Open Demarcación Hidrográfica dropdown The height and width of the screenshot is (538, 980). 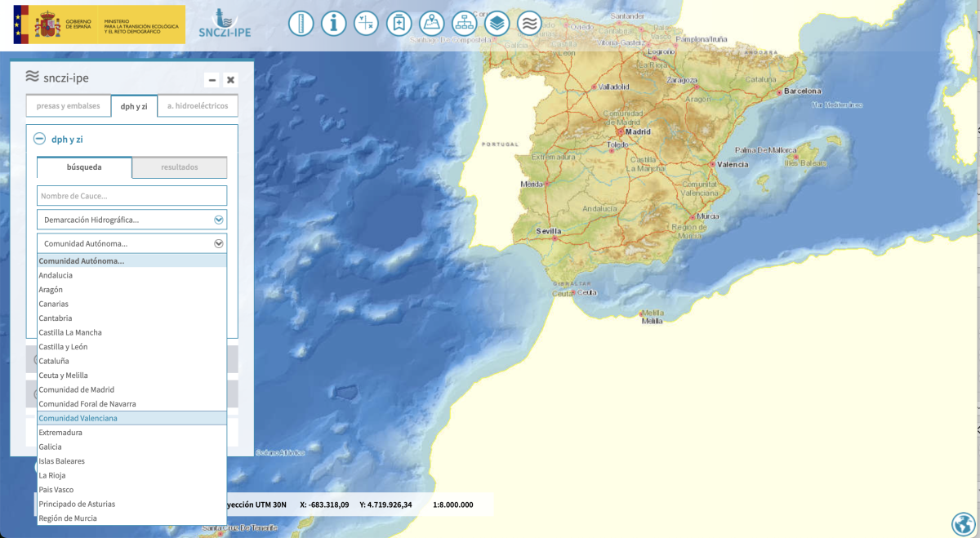131,220
